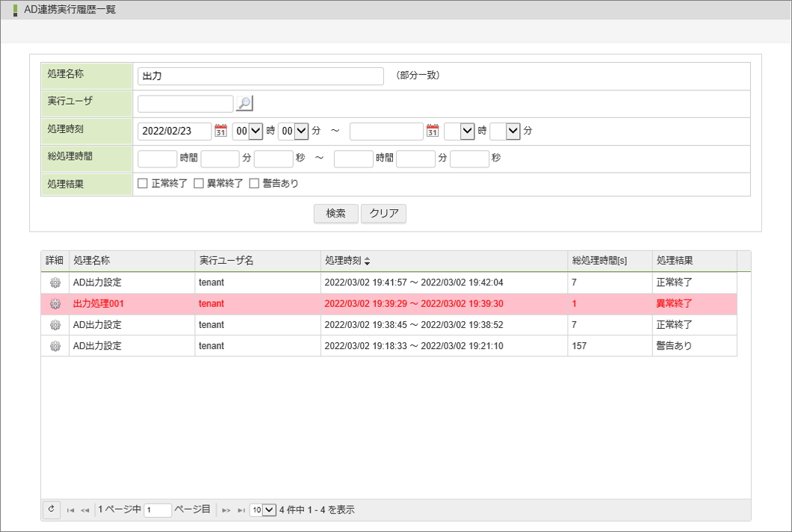
Task: Check the 正常終了 checkbox
Action: point(143,183)
